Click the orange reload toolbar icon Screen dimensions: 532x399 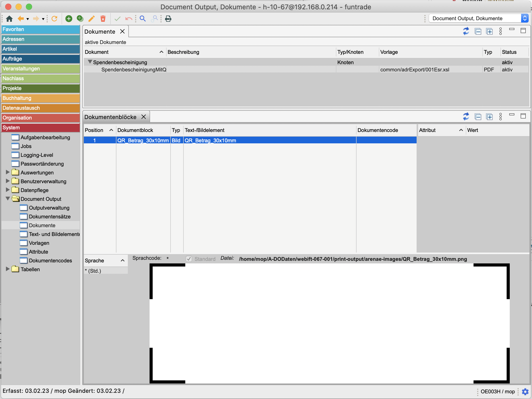click(x=54, y=19)
